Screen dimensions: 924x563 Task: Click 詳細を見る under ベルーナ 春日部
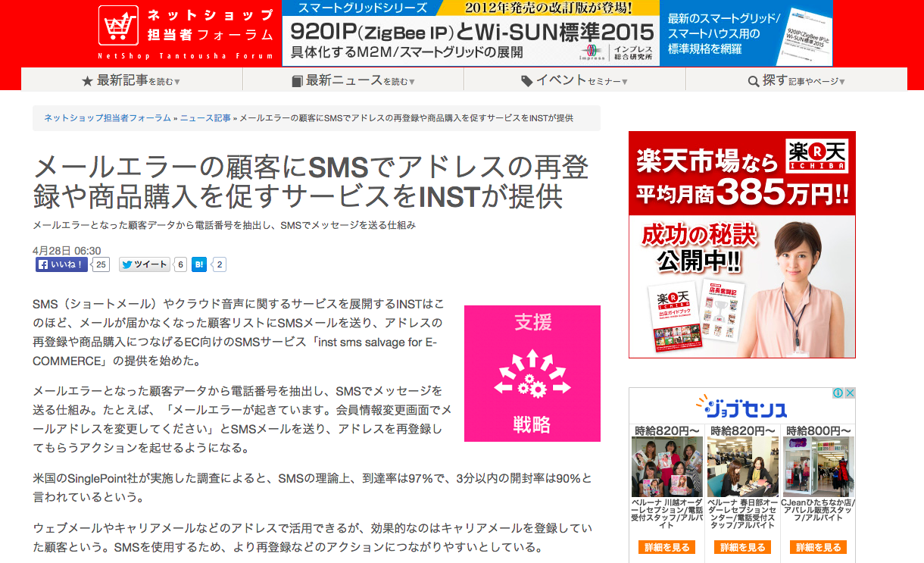(x=743, y=547)
